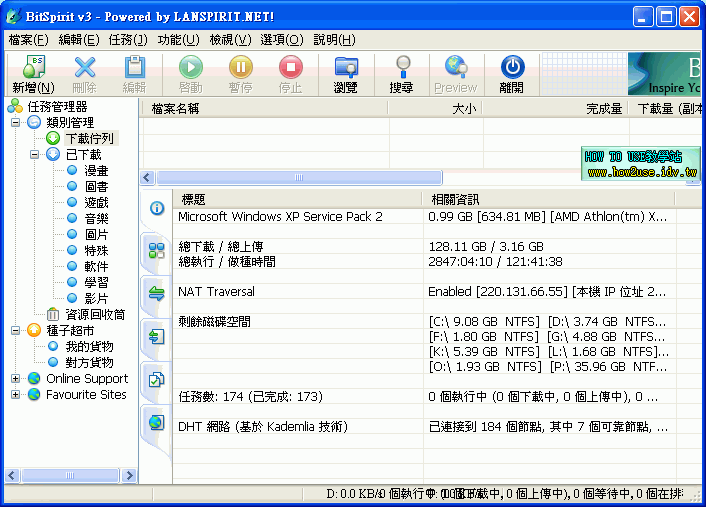Click the 128.11 GB / 3.16 GB value
Viewport: 706px width, 507px height.
coord(486,247)
